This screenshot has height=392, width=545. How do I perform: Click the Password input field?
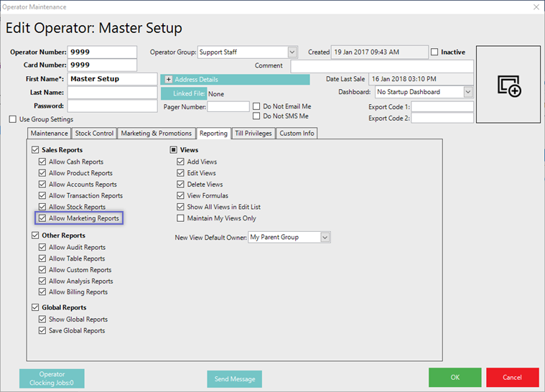tap(112, 106)
